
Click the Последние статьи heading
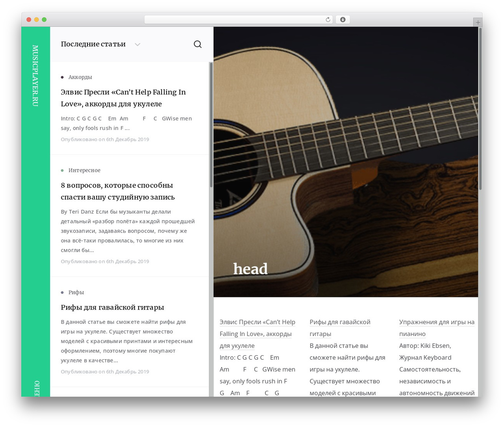tap(93, 44)
